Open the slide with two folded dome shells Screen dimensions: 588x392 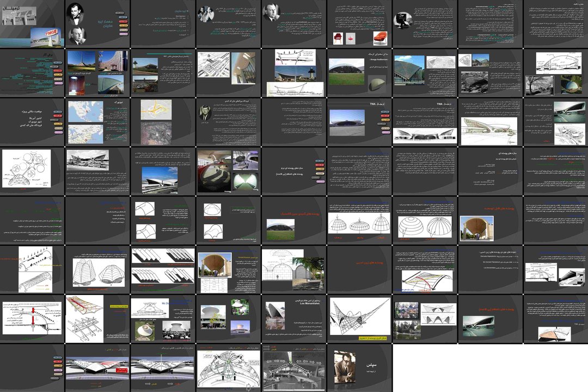click(x=97, y=269)
